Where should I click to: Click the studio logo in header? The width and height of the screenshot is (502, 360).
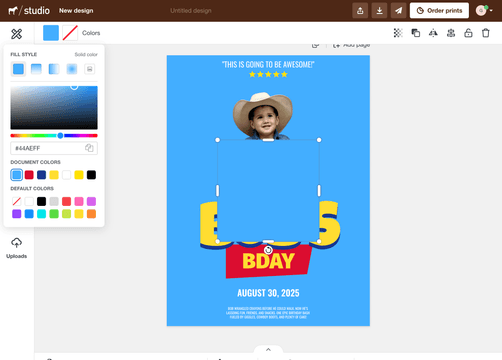29,11
